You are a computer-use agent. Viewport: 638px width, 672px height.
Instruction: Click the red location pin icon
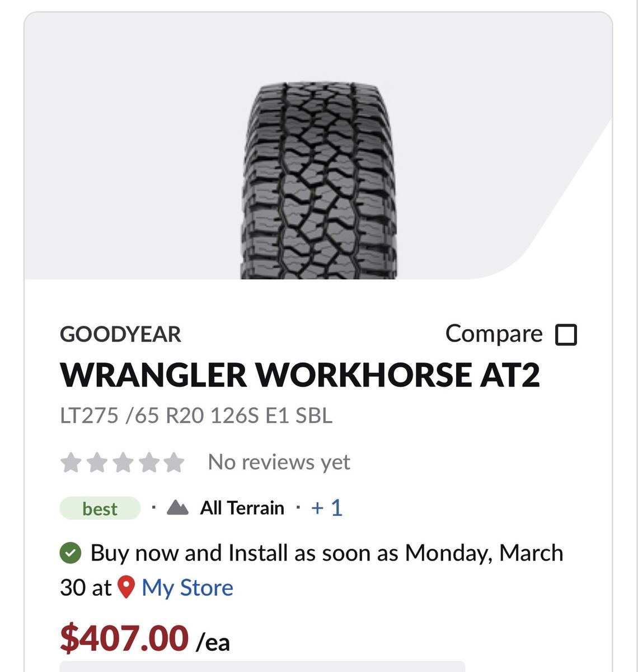coord(127,587)
